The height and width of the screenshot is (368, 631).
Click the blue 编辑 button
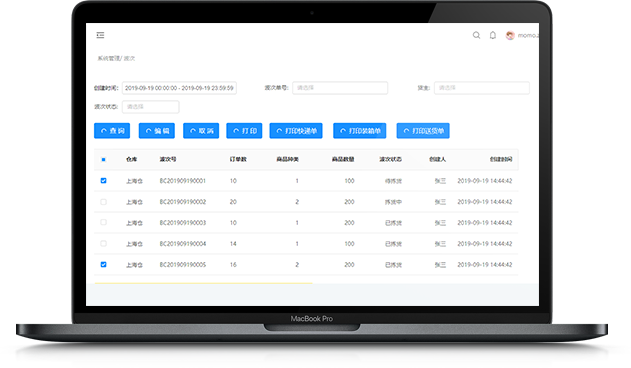157,131
